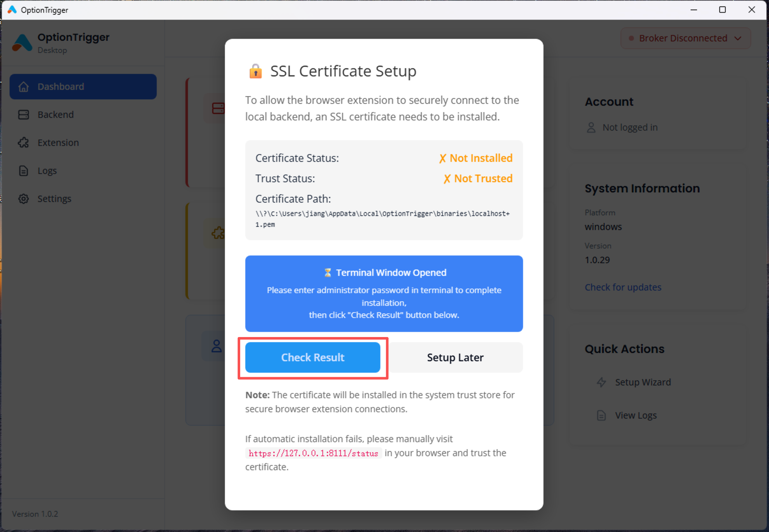Image resolution: width=769 pixels, height=532 pixels.
Task: Click the padlock icon beside SSL Certificate Setup
Action: click(256, 71)
